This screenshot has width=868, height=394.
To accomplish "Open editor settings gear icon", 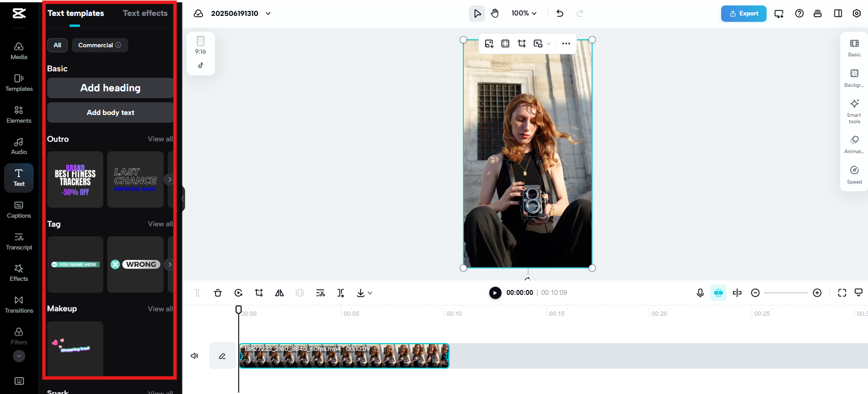I will click(x=857, y=14).
